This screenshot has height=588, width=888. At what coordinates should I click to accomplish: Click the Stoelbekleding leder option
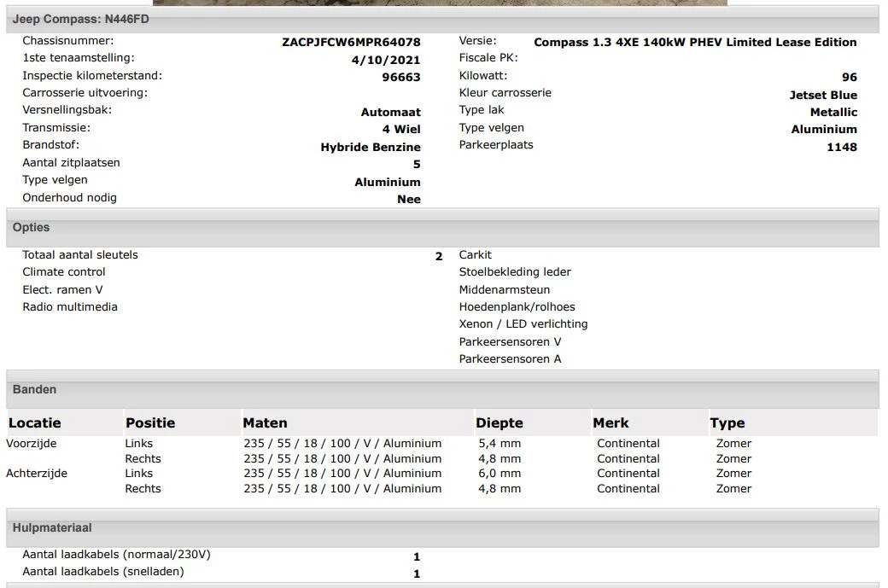tap(515, 272)
